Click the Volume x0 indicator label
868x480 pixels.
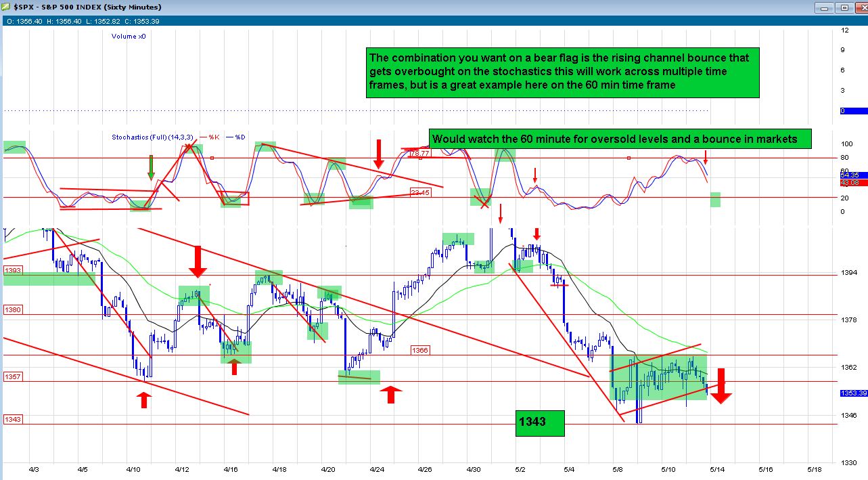(x=128, y=36)
